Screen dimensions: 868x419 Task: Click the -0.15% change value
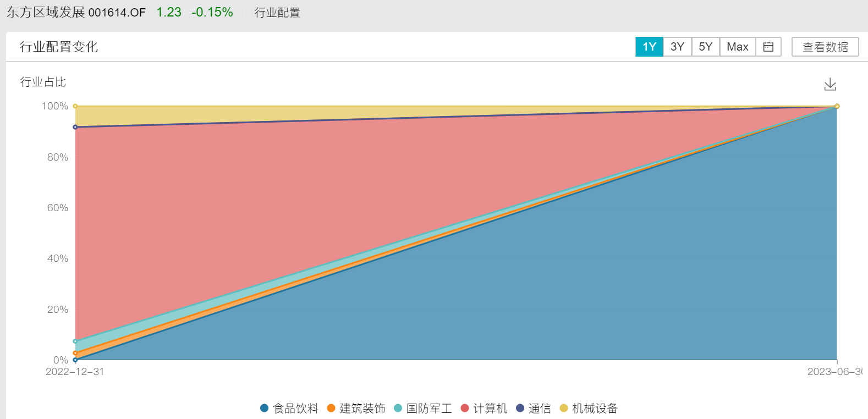click(212, 12)
